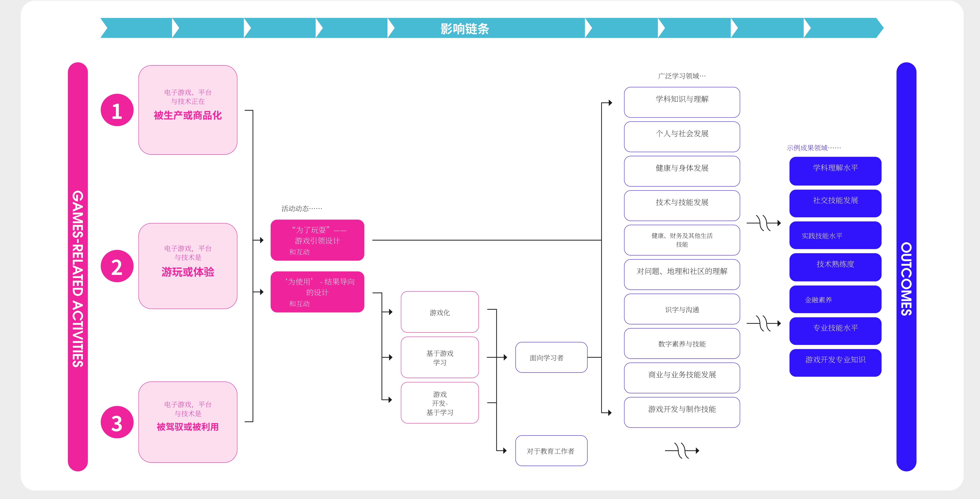Select the 游玩或体验 pink box
980x499 pixels.
coord(188,266)
